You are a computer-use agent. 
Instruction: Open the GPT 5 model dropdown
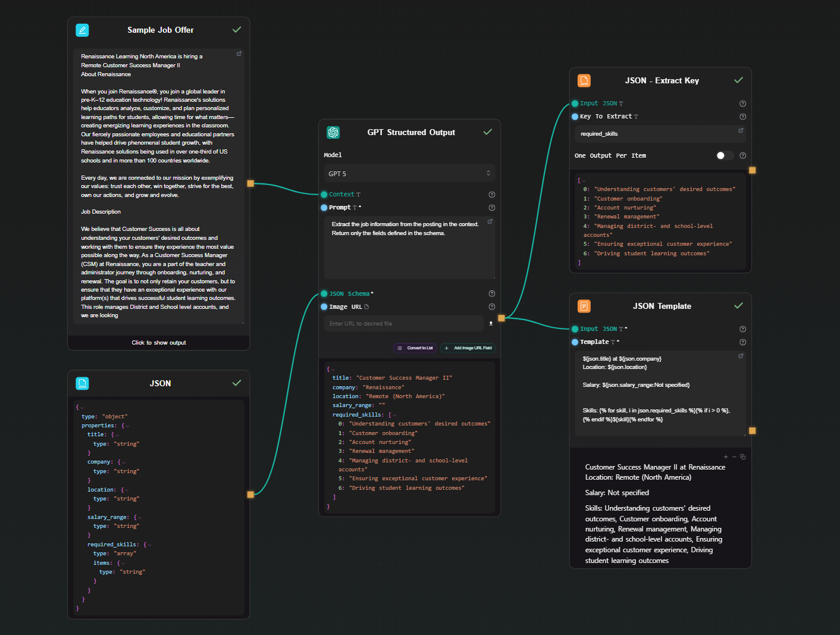click(x=409, y=174)
